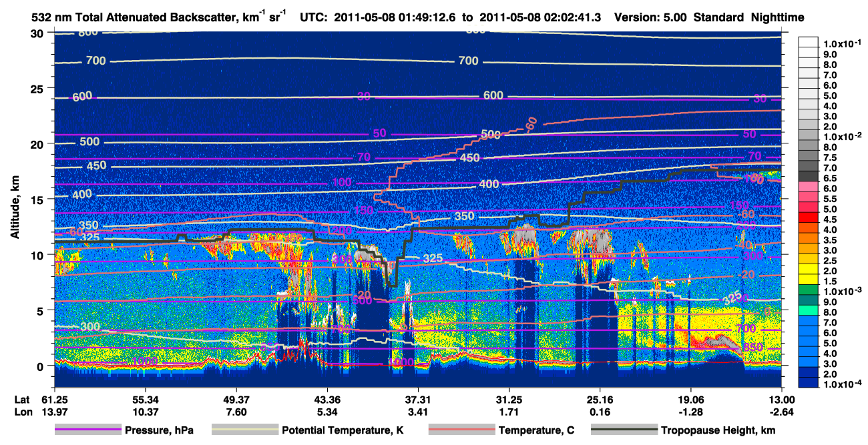Click altitude axis tick '15'
868x445 pixels.
pyautogui.click(x=38, y=199)
